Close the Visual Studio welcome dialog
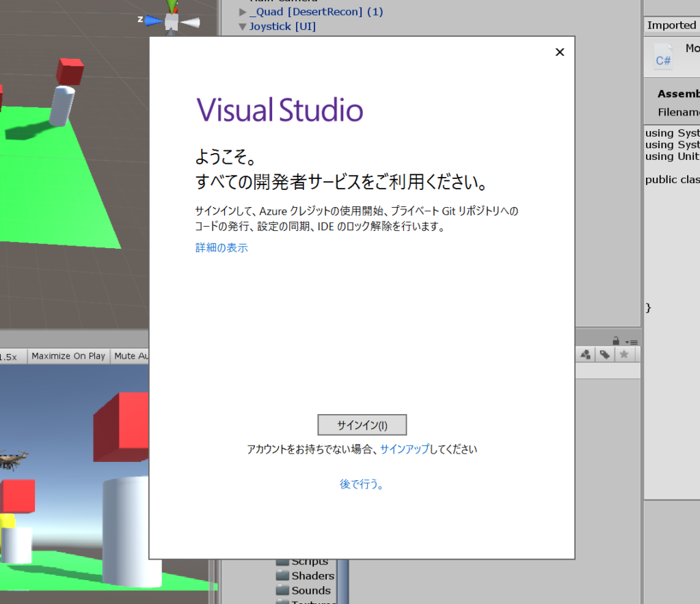This screenshot has width=700, height=604. pos(560,52)
